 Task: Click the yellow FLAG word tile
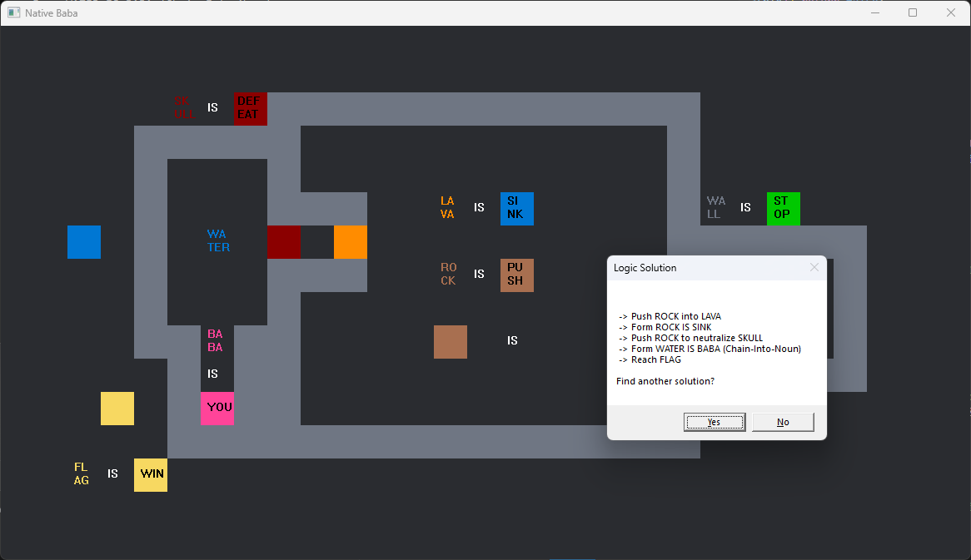[x=81, y=474]
